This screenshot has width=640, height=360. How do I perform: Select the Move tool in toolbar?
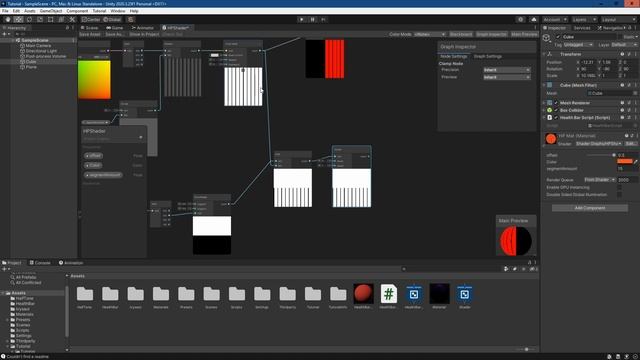click(18, 19)
